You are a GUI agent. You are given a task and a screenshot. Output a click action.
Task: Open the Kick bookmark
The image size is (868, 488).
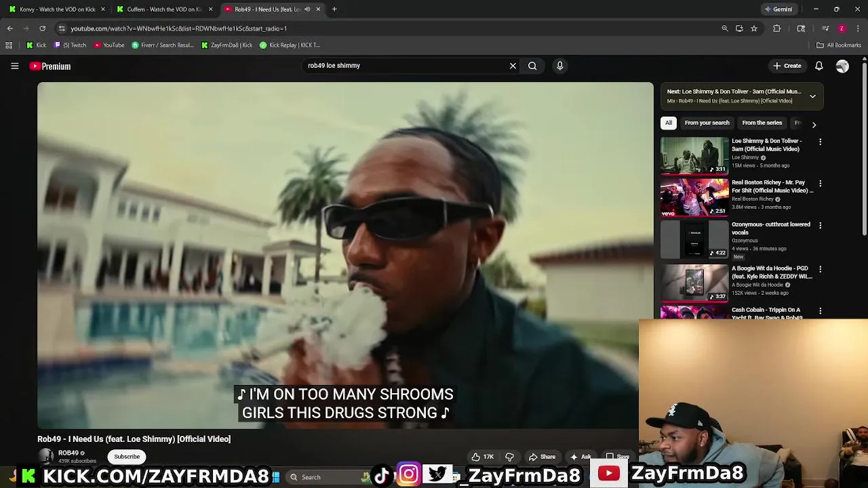pyautogui.click(x=36, y=45)
